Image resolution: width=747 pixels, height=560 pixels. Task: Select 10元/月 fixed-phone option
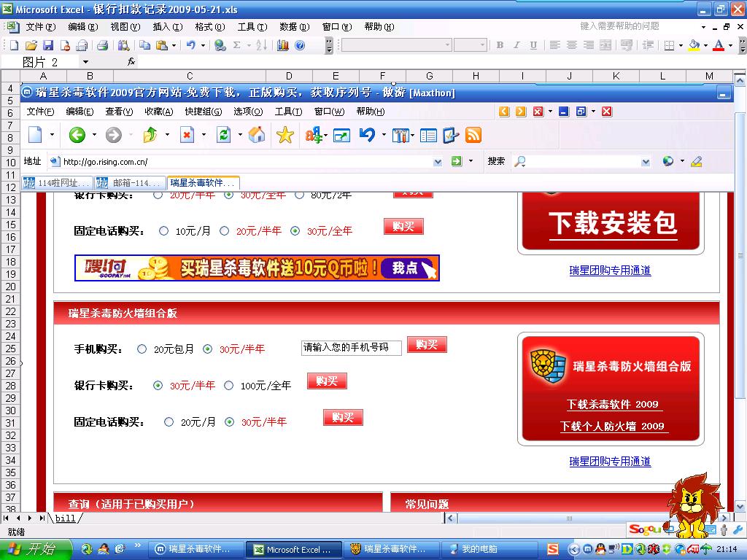point(164,231)
